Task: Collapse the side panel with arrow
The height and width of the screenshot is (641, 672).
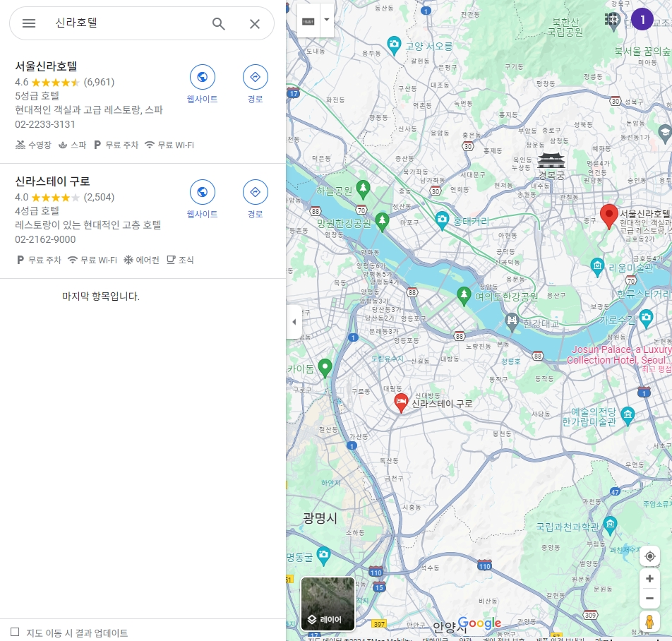Action: click(294, 322)
